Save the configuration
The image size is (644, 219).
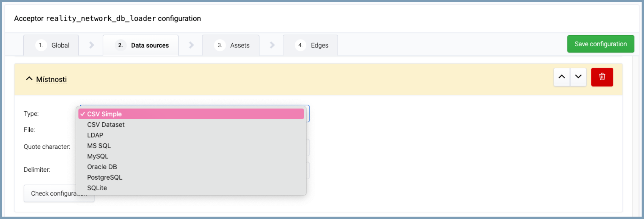pyautogui.click(x=600, y=44)
